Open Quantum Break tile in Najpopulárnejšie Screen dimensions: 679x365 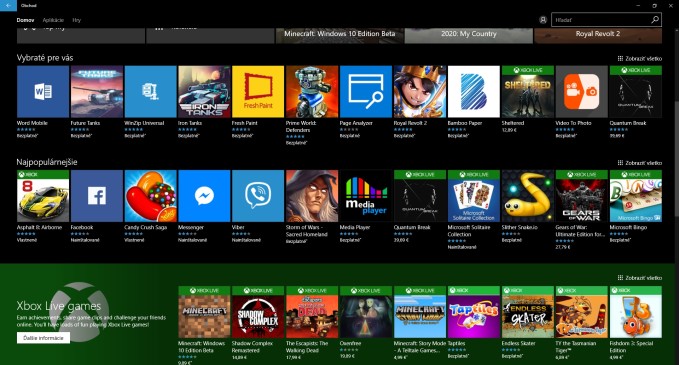coord(420,196)
